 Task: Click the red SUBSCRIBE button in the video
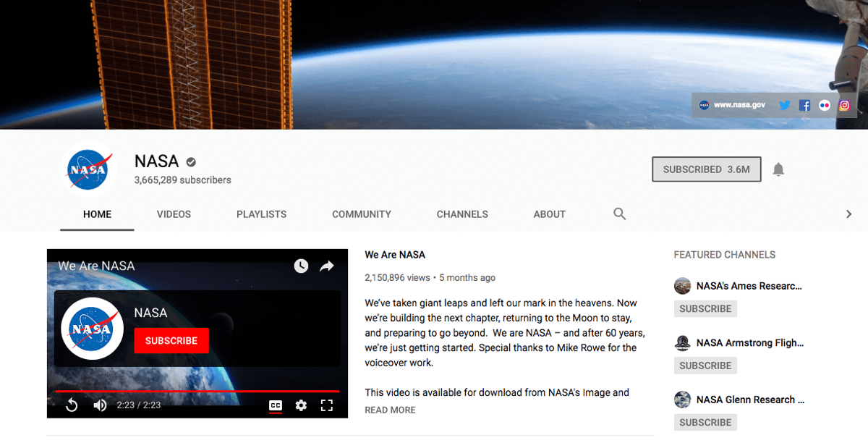coord(171,341)
